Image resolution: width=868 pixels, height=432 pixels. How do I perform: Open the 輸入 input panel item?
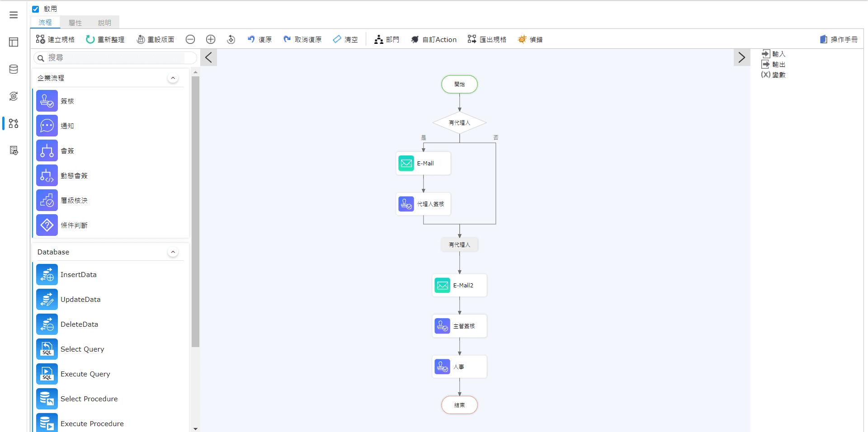click(774, 54)
